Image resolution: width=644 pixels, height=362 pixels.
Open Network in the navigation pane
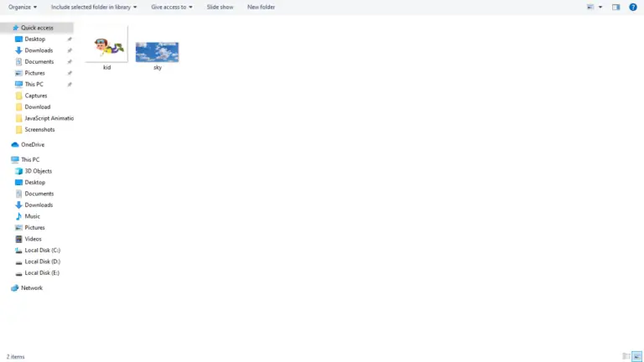31,287
